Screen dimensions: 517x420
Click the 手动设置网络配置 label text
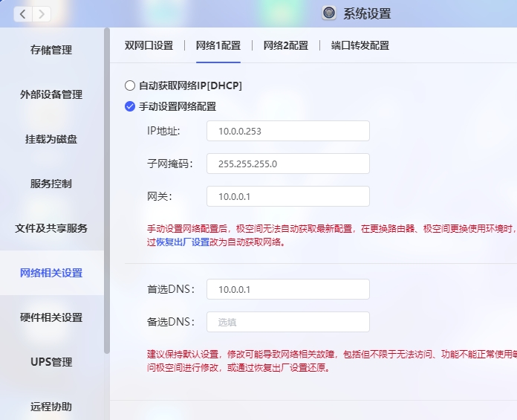point(178,106)
